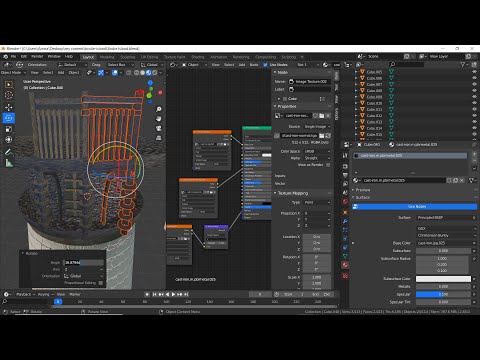Toggle the node Color checkbox
Screen dimensions: 480x360
pos(285,99)
